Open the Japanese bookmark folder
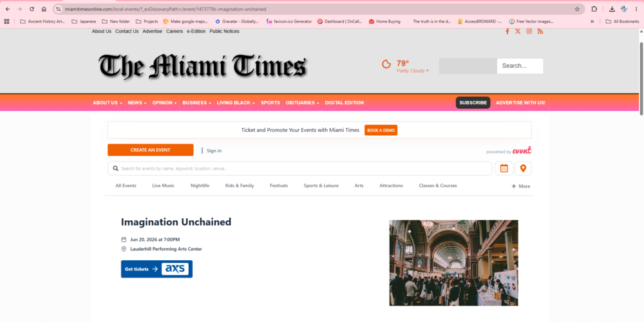The image size is (644, 322). pos(84,21)
